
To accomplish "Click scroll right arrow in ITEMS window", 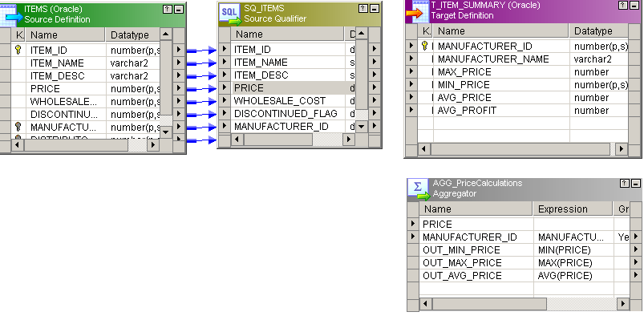I will click(x=153, y=144).
